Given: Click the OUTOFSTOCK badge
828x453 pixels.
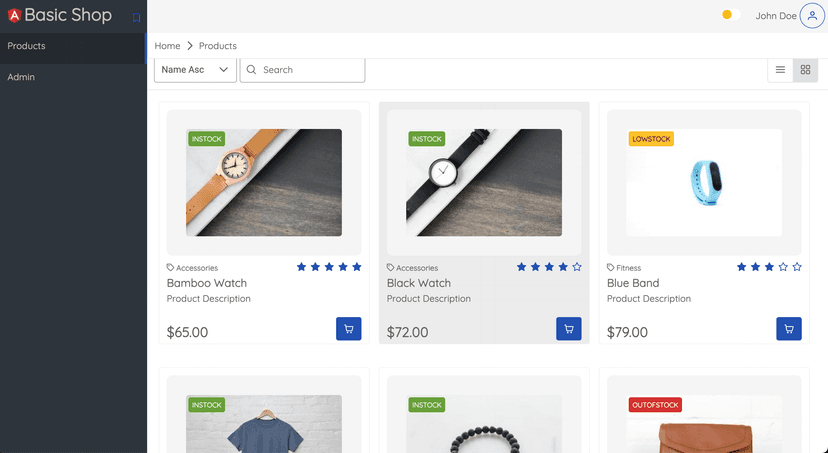Looking at the screenshot, I should 655,405.
